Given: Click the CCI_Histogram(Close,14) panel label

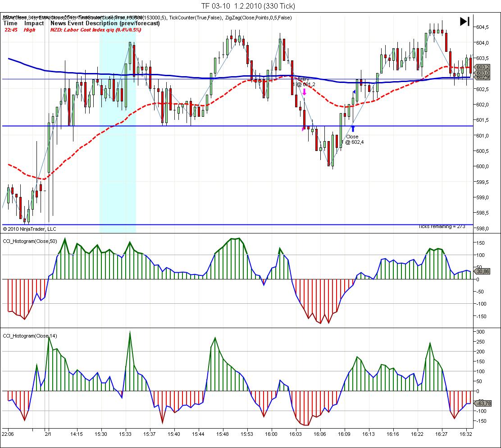Looking at the screenshot, I should 30,336.
